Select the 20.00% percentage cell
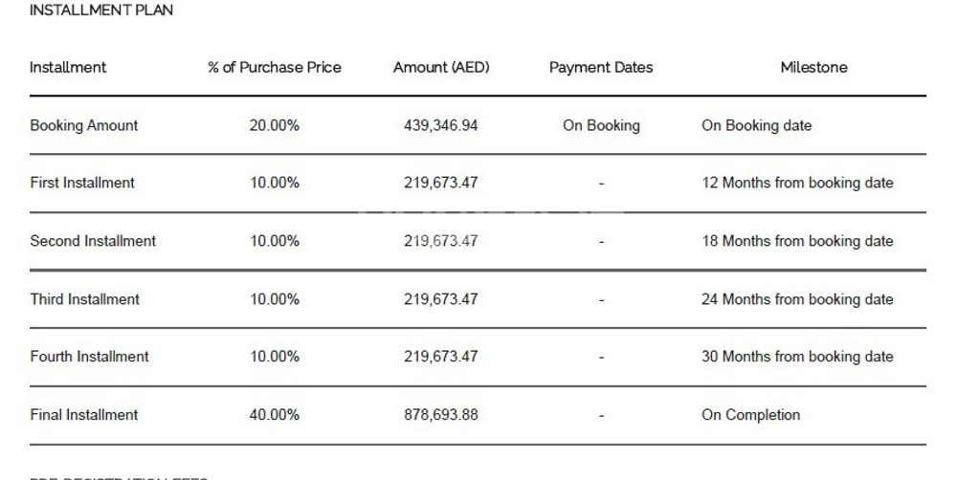The width and height of the screenshot is (980, 480). (275, 125)
